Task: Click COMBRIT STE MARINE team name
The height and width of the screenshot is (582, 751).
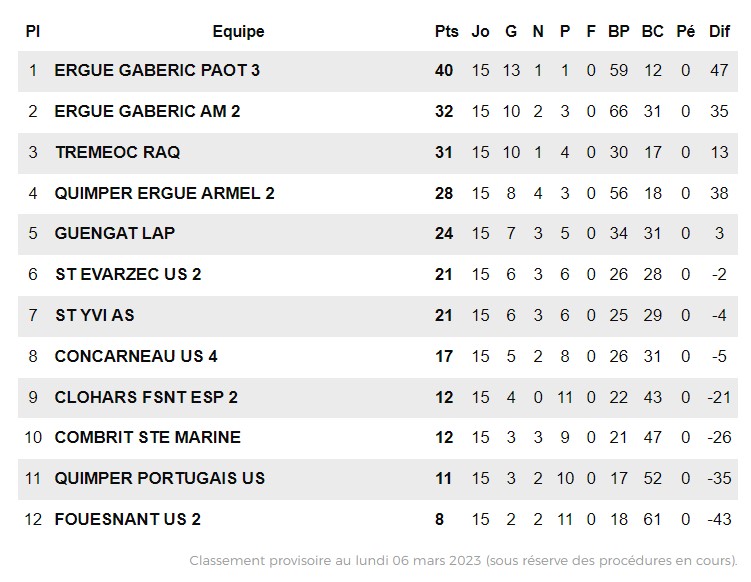Action: click(x=148, y=437)
